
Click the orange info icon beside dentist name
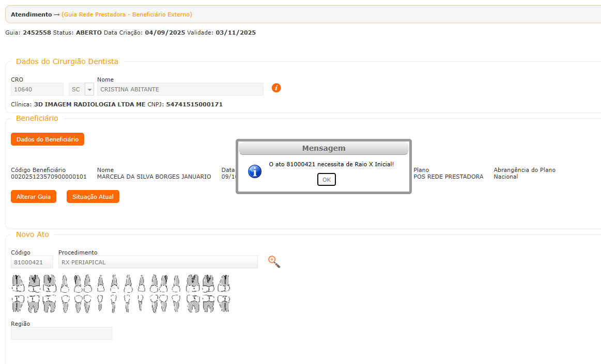coord(276,88)
